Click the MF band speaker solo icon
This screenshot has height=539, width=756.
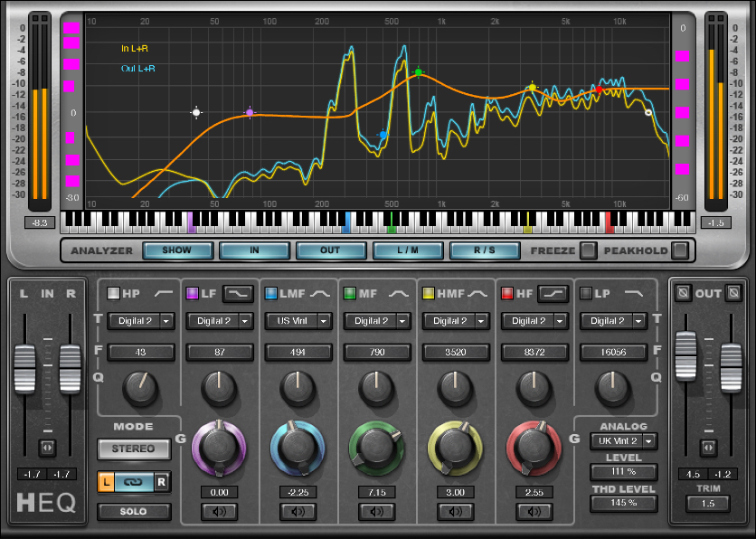pos(376,512)
